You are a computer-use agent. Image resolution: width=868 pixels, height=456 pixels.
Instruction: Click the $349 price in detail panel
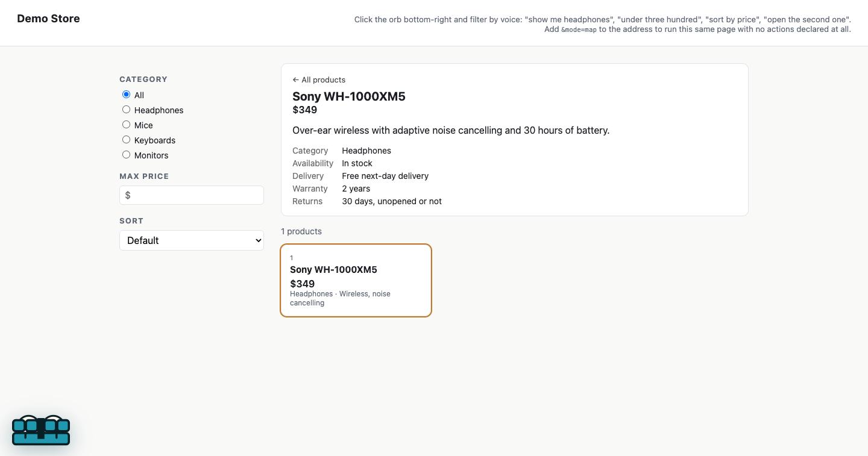coord(304,110)
